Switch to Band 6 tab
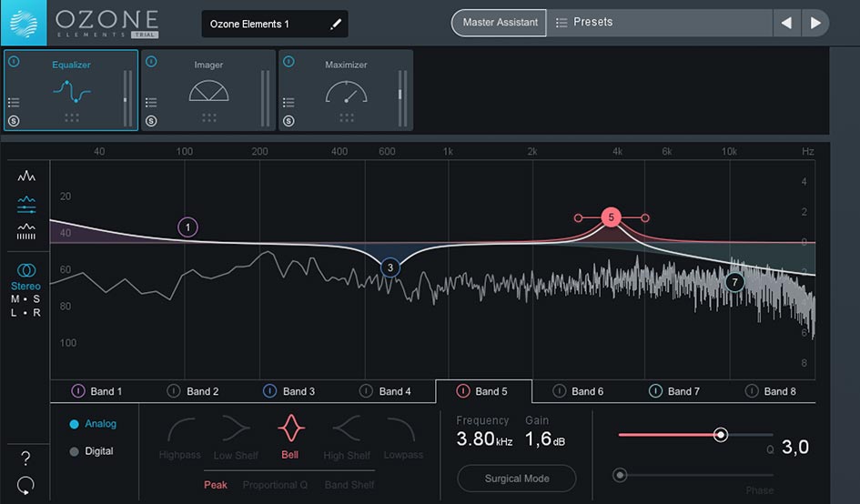The image size is (860, 504). [x=581, y=391]
